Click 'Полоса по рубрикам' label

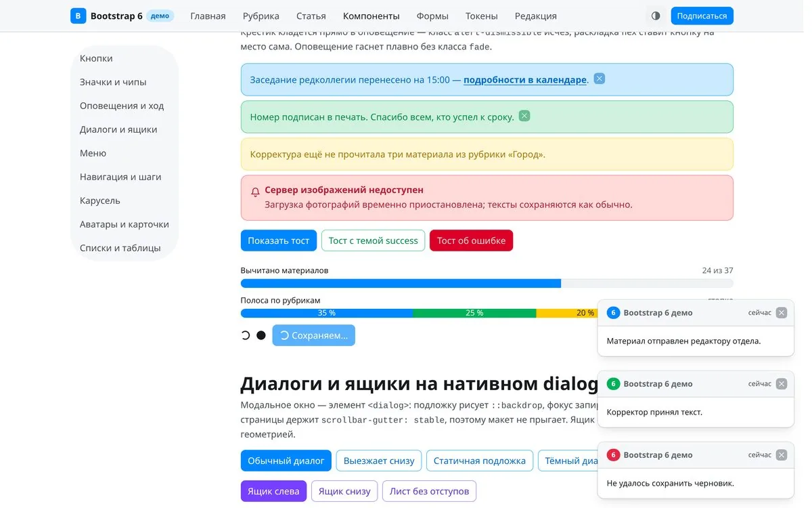(x=281, y=300)
